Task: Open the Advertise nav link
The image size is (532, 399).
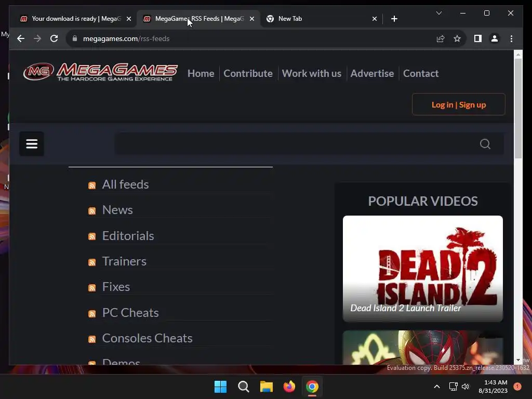Action: pos(372,73)
